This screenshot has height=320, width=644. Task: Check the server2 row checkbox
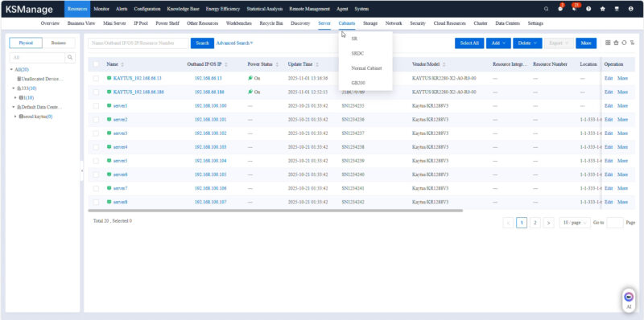pos(96,119)
